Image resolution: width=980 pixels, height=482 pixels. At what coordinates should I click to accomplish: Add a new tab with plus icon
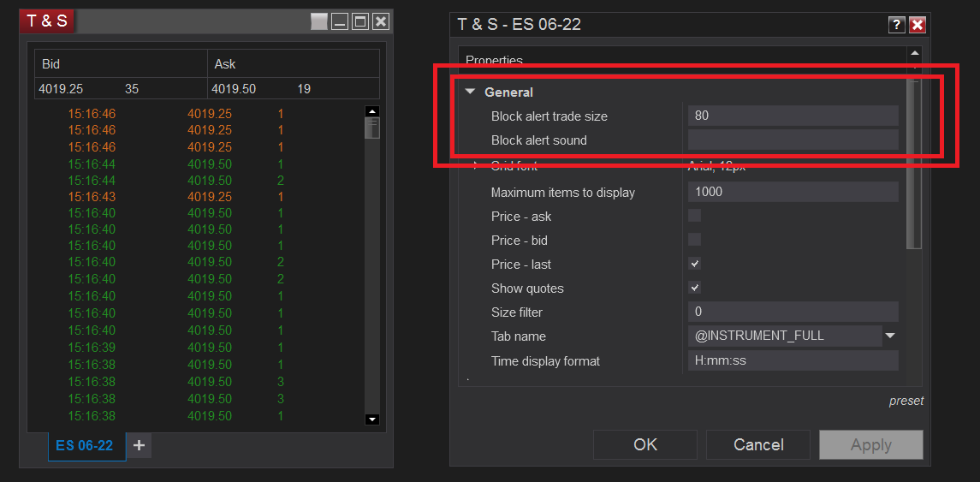pyautogui.click(x=139, y=445)
